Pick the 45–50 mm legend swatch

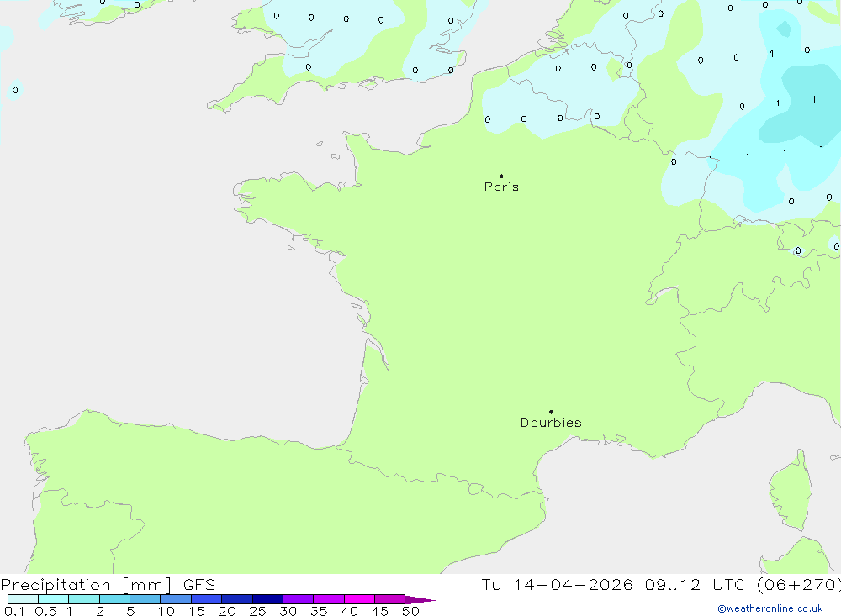(x=390, y=599)
